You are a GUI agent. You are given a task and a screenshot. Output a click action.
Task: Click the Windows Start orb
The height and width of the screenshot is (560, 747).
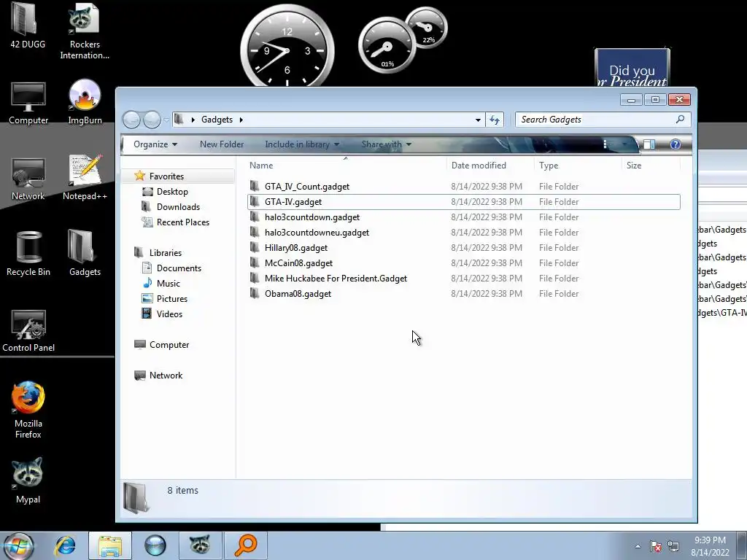(x=18, y=545)
